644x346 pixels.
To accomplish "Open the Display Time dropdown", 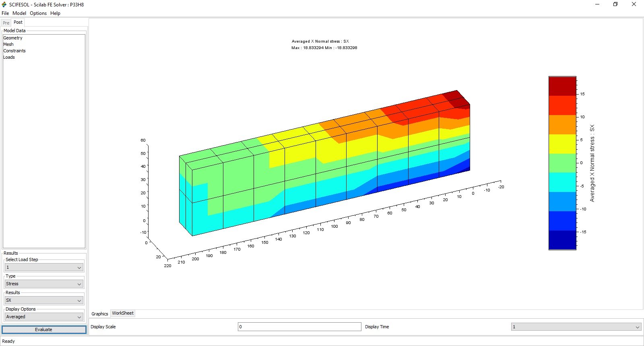I will [x=576, y=327].
